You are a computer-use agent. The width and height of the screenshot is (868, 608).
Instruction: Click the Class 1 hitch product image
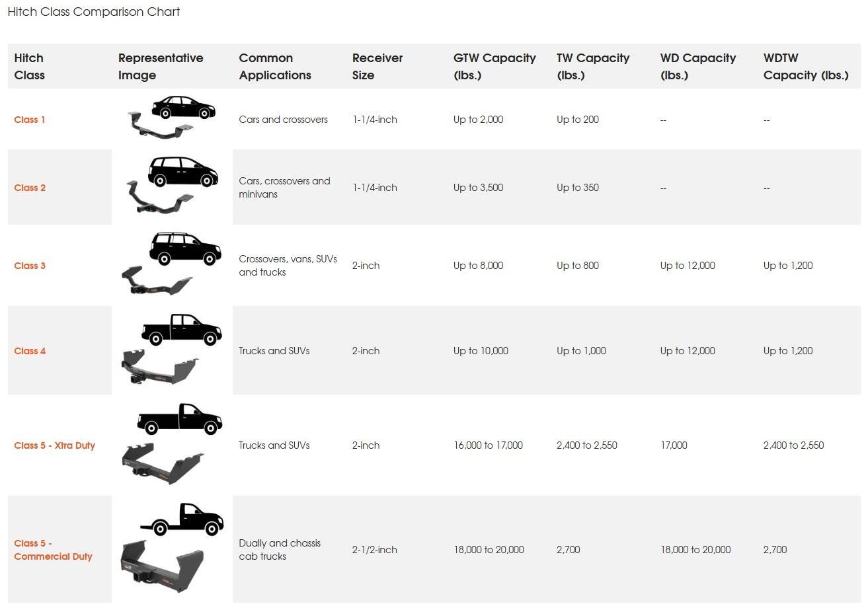[159, 128]
